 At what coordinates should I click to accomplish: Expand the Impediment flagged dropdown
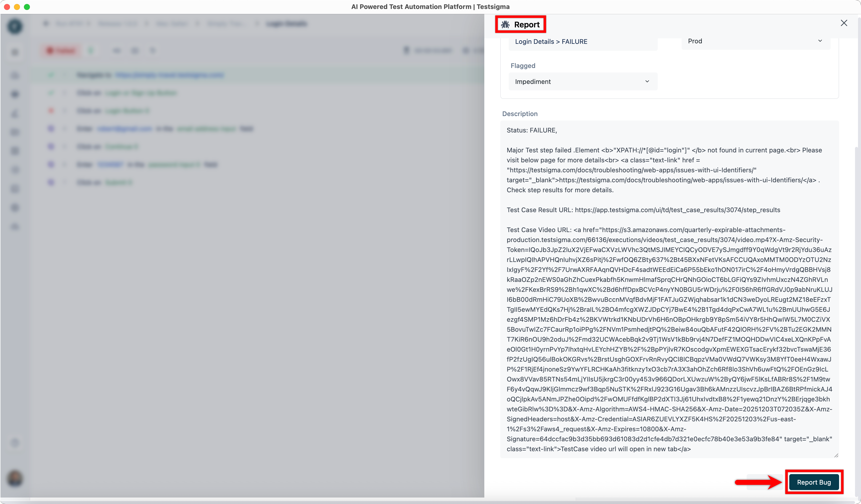click(582, 82)
